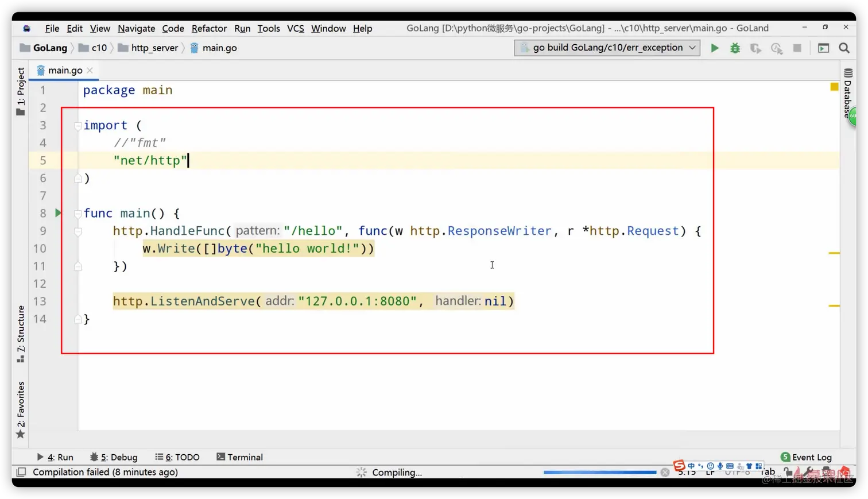Viewport: 868px width, 499px height.
Task: Open the File menu
Action: click(52, 28)
